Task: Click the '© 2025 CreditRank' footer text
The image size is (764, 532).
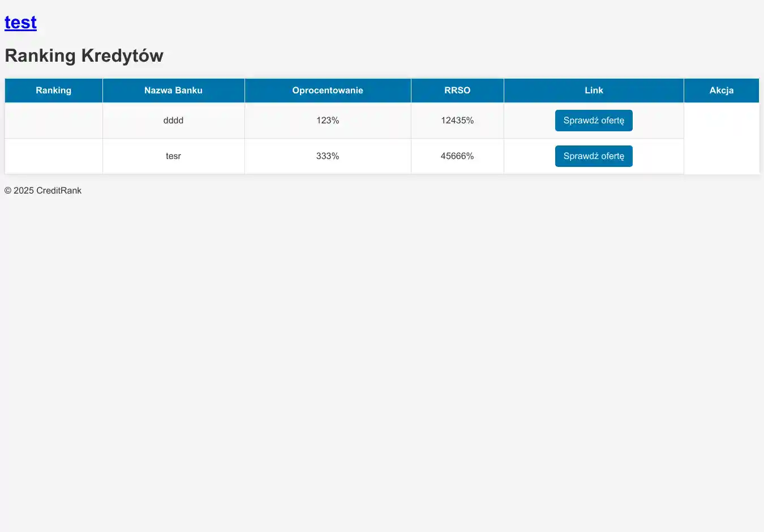Action: pyautogui.click(x=43, y=191)
